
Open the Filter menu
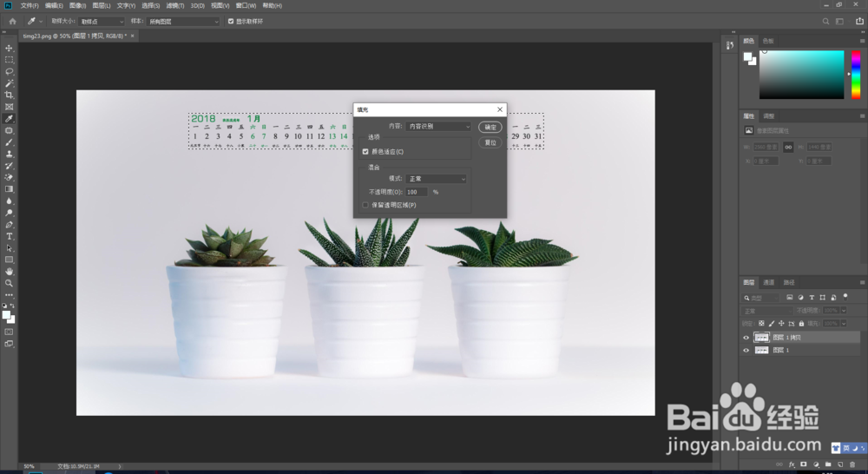click(175, 5)
